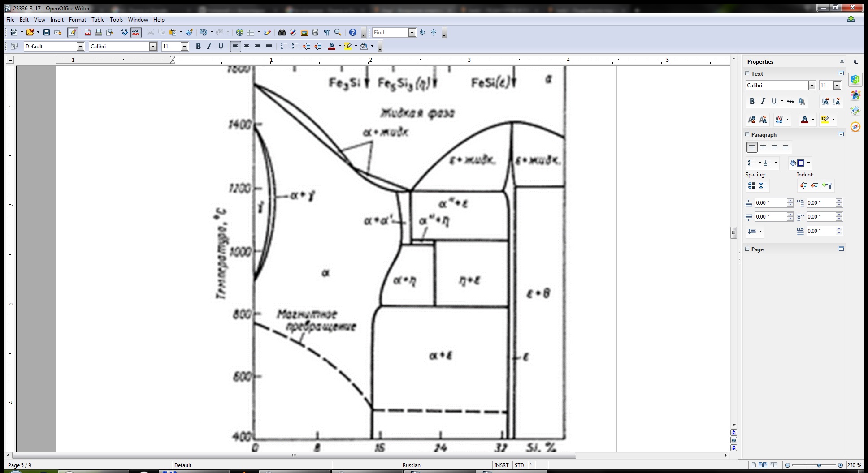Send document as e-mail
The width and height of the screenshot is (868, 473).
click(58, 32)
